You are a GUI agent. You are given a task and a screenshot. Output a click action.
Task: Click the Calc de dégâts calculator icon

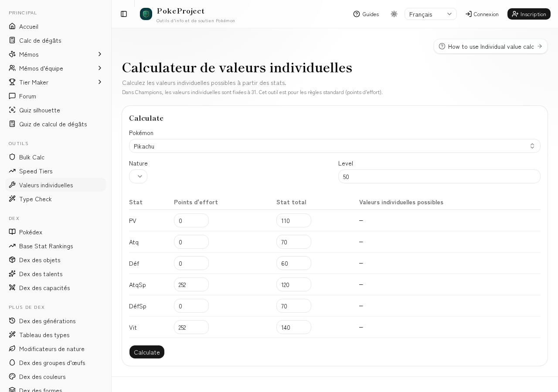pyautogui.click(x=12, y=41)
